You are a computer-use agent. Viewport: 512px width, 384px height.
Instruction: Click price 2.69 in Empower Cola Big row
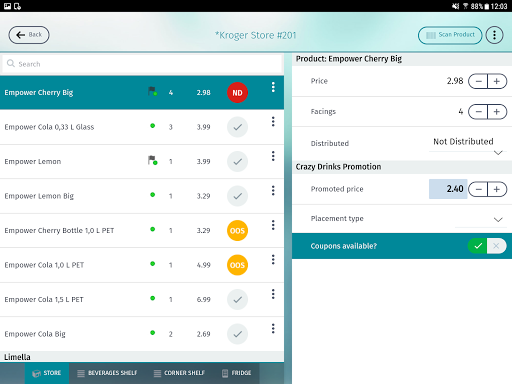203,334
